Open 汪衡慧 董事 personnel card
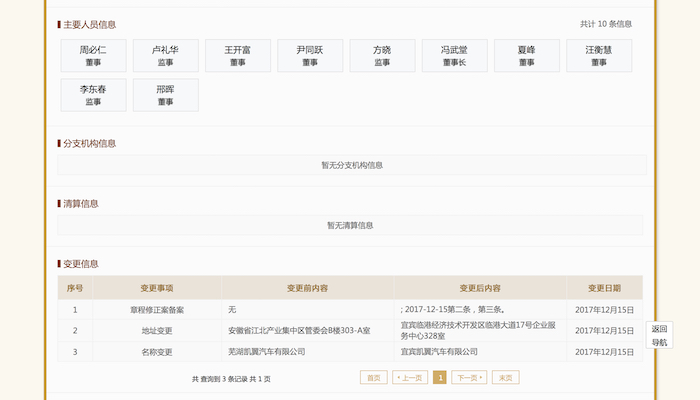The width and height of the screenshot is (700, 400). point(599,55)
